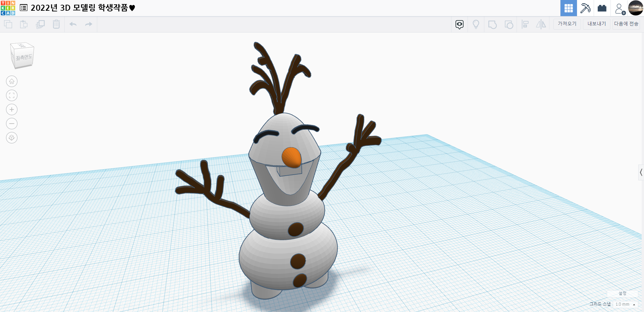Invite collaborator with add-person icon
The height and width of the screenshot is (312, 644).
(620, 8)
